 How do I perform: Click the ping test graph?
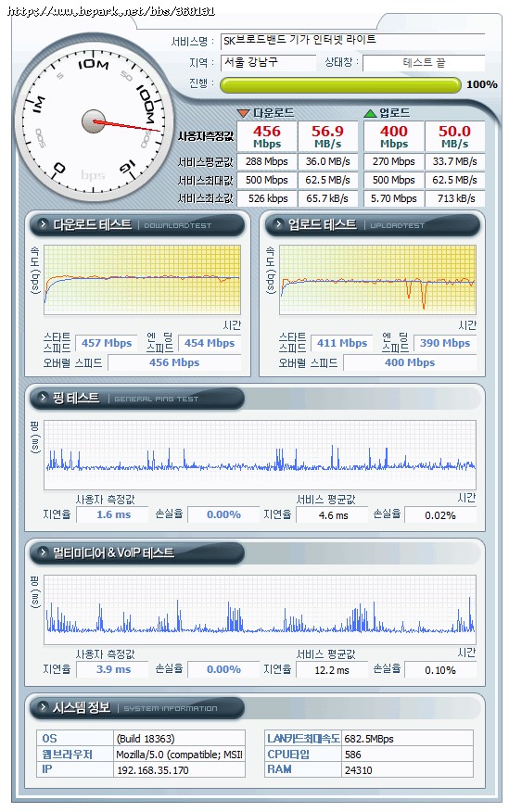click(260, 455)
